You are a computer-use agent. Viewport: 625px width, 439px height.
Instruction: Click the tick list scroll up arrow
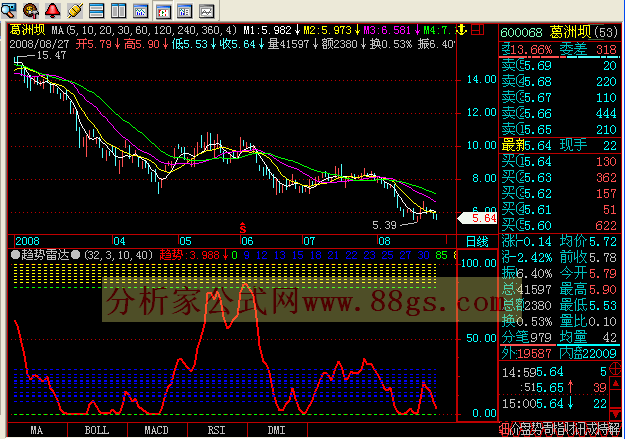(x=616, y=384)
